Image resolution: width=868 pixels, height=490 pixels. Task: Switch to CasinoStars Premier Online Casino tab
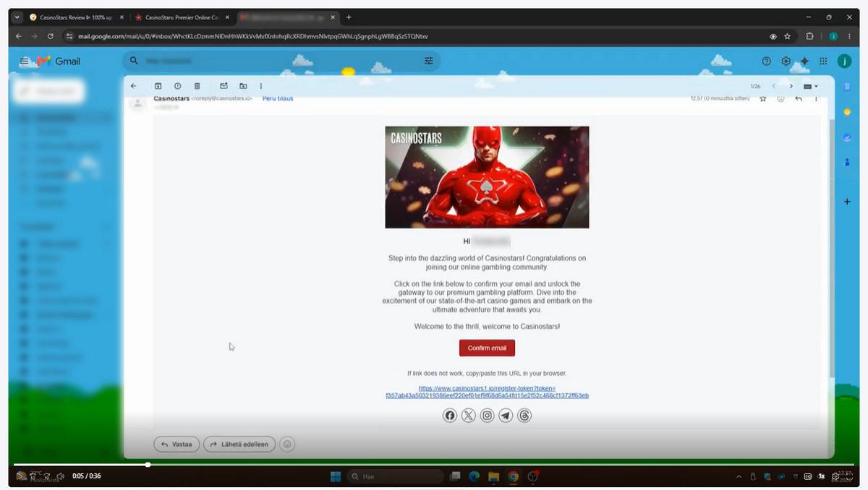point(181,17)
